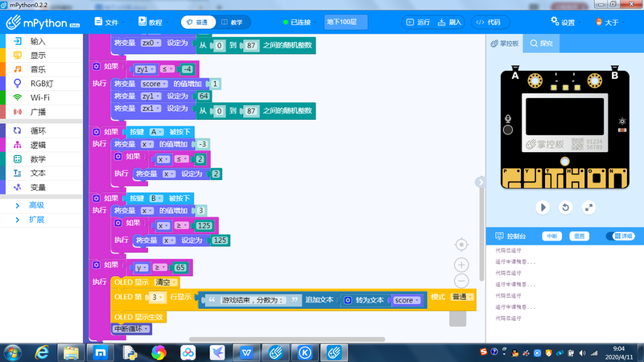Screen dimensions: 644x362
Task: Click the 重置 (Reset) console button
Action: point(579,236)
